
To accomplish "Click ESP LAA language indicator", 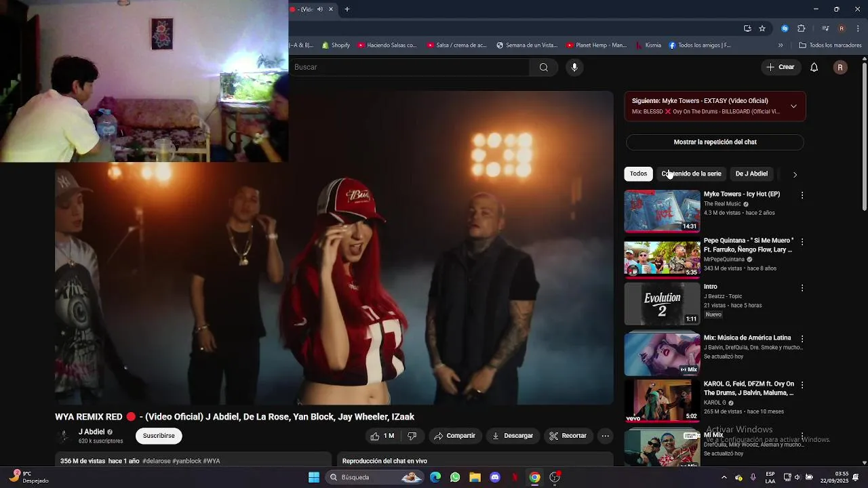I will (x=770, y=477).
